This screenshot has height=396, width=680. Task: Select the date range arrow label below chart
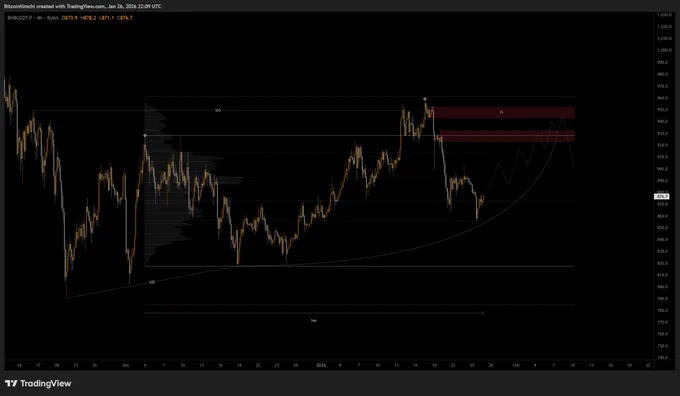314,321
